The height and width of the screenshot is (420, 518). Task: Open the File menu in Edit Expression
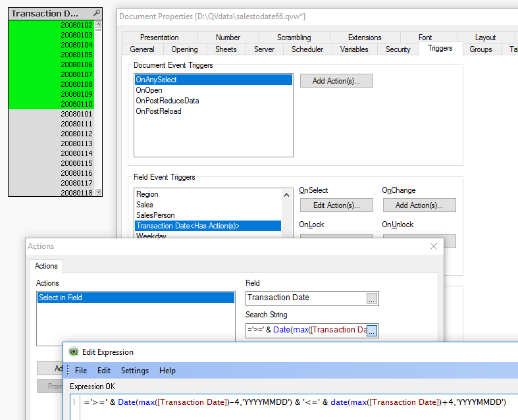click(81, 371)
